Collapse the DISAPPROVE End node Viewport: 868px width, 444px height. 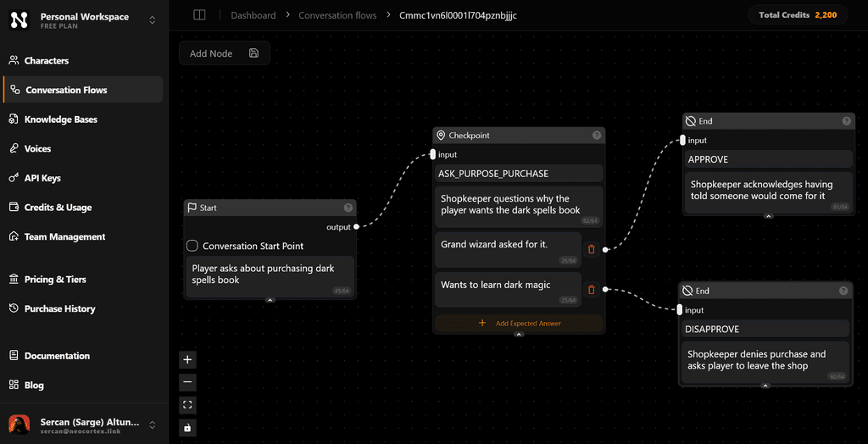point(765,386)
